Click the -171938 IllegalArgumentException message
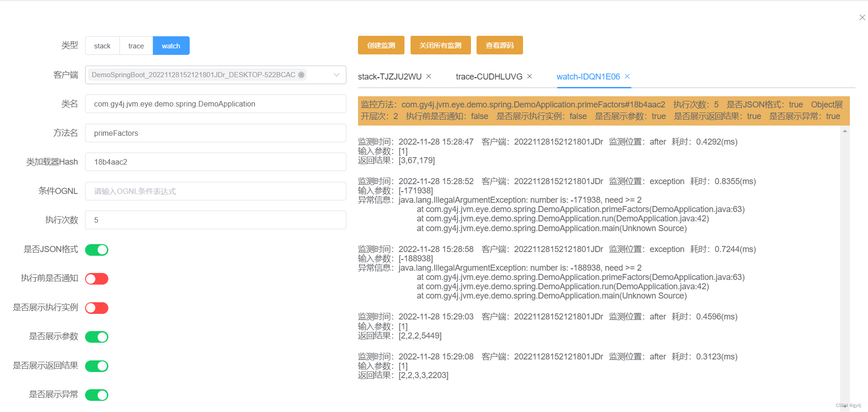 point(500,200)
